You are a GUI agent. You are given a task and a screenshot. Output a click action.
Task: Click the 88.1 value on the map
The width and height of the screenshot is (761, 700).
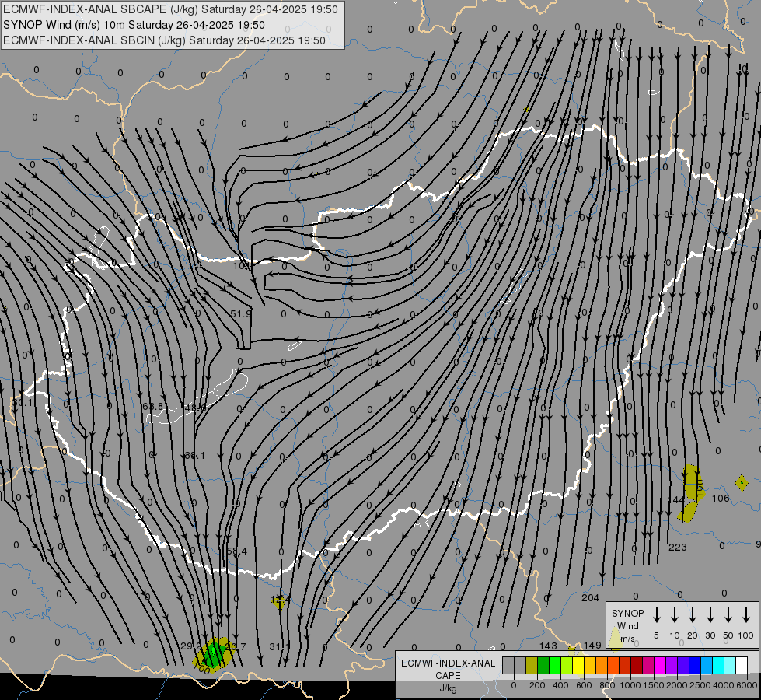pyautogui.click(x=195, y=456)
